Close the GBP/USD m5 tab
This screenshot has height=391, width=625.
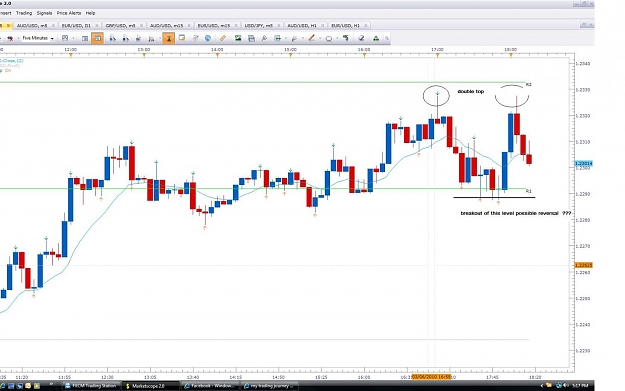(141, 26)
